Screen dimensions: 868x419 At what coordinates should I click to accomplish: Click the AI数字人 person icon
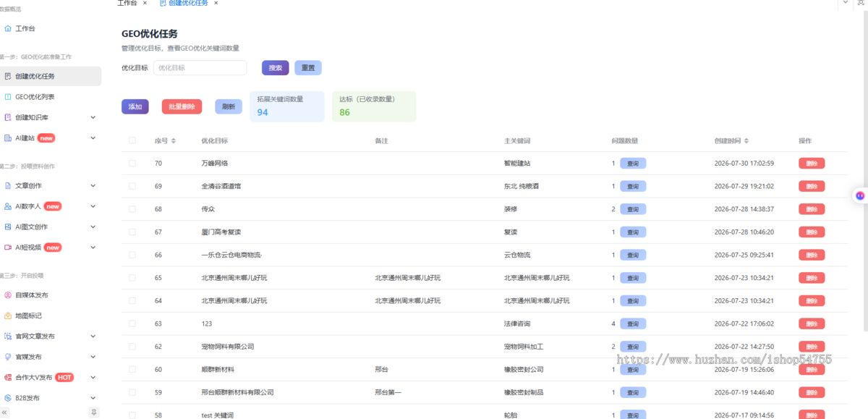[x=7, y=206]
